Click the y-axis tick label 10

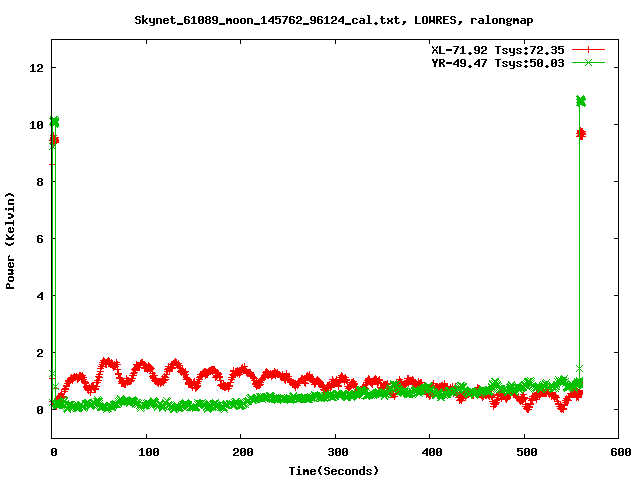(37, 125)
